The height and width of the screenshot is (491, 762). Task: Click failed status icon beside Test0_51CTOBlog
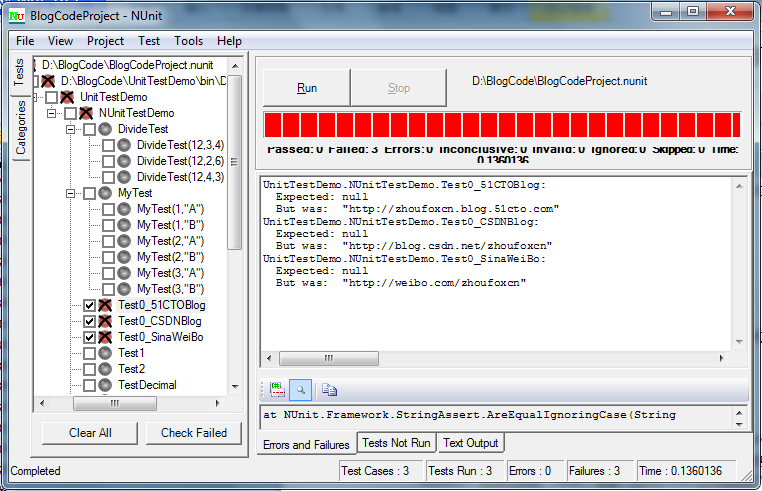[x=105, y=305]
